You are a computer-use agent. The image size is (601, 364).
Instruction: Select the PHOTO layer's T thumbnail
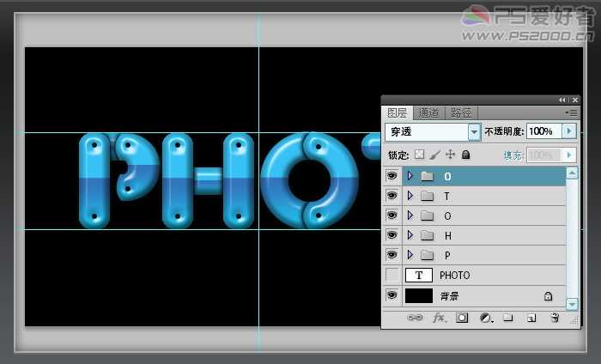pos(419,275)
